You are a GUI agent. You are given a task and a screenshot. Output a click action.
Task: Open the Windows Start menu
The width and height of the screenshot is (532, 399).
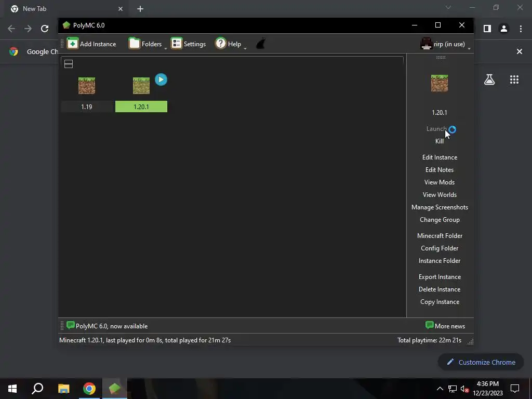[12, 389]
